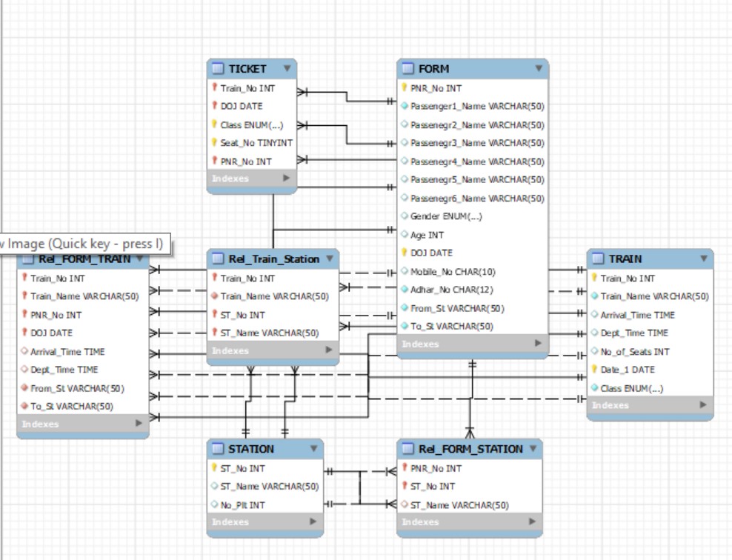This screenshot has width=732, height=560.
Task: Click the key icon beside STATION ST_No INT
Action: click(x=214, y=467)
